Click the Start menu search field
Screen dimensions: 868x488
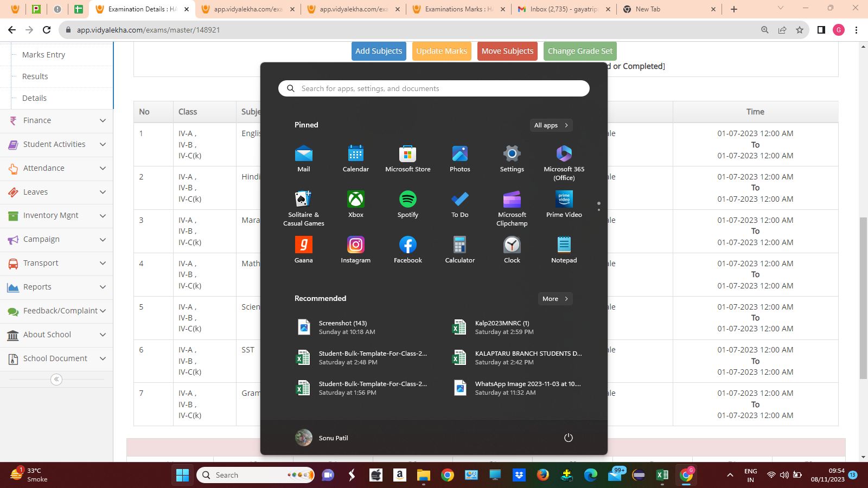coord(434,88)
